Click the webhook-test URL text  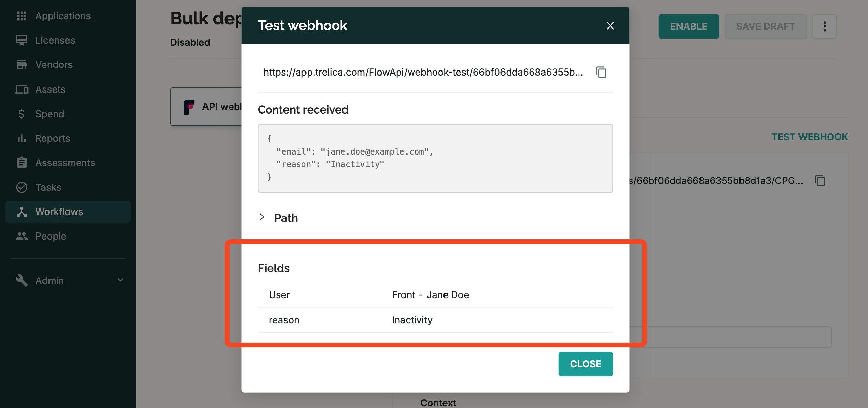423,72
